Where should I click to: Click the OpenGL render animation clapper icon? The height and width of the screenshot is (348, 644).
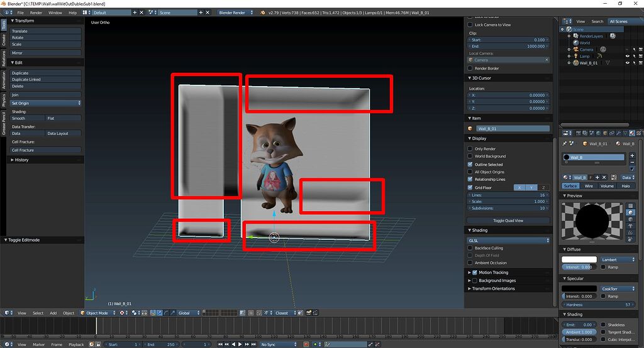pos(315,313)
